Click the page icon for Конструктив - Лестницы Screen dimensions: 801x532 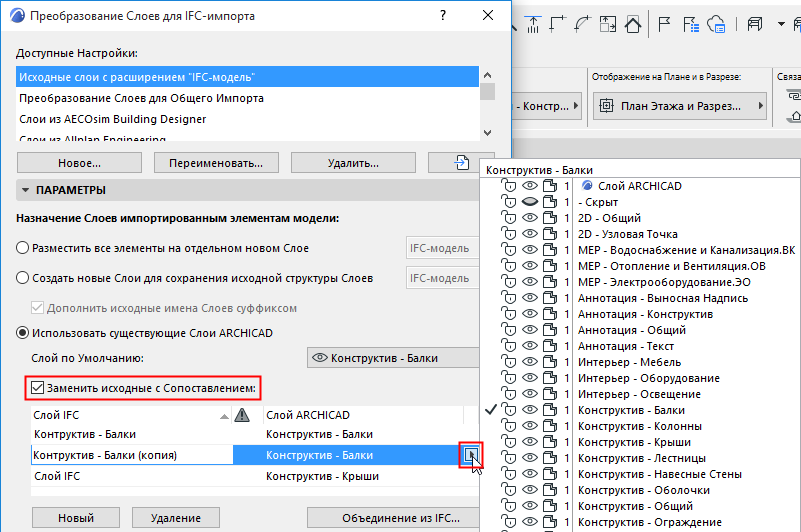[x=550, y=458]
